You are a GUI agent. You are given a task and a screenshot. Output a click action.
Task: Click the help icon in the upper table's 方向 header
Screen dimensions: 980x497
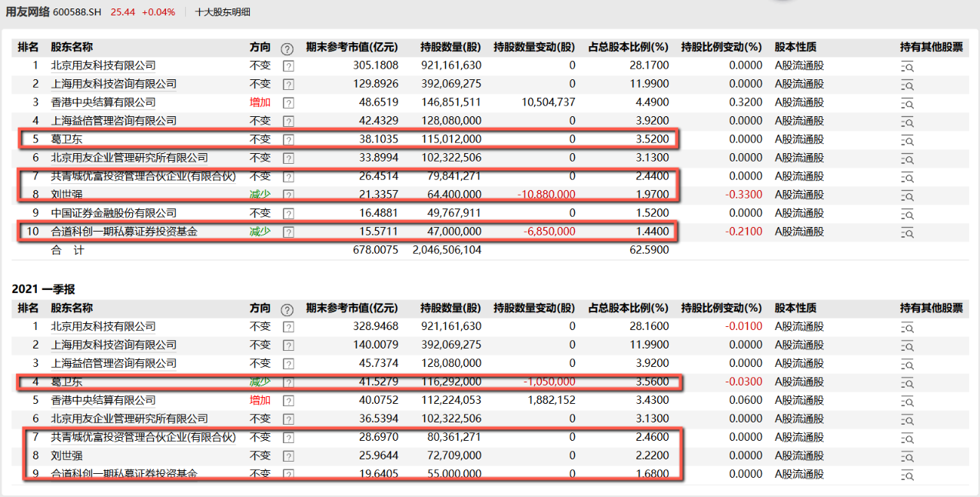[287, 48]
